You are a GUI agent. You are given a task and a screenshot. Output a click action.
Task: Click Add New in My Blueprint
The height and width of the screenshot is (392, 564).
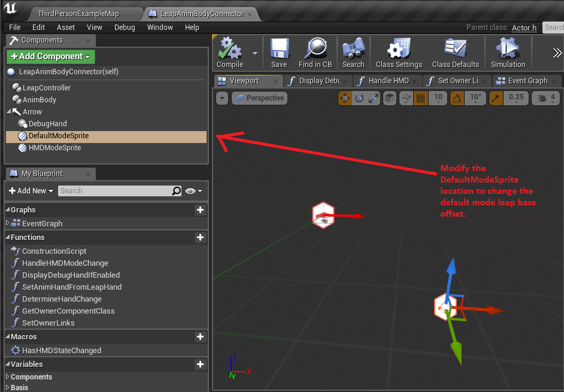(31, 191)
